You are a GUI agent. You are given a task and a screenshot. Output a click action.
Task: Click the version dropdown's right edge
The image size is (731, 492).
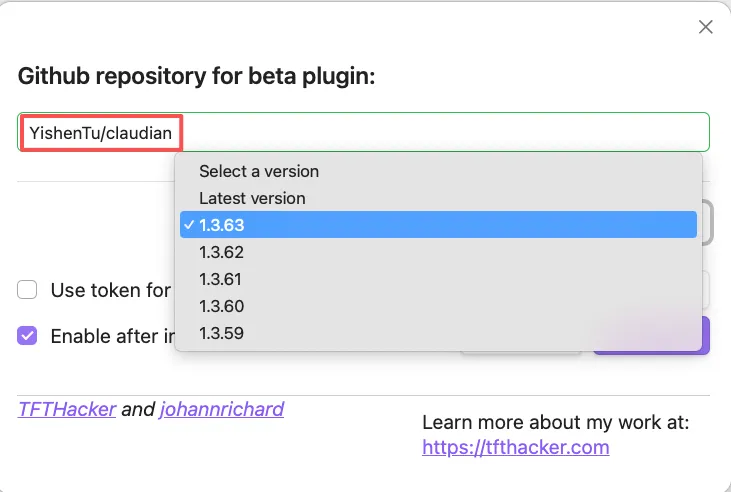(706, 222)
